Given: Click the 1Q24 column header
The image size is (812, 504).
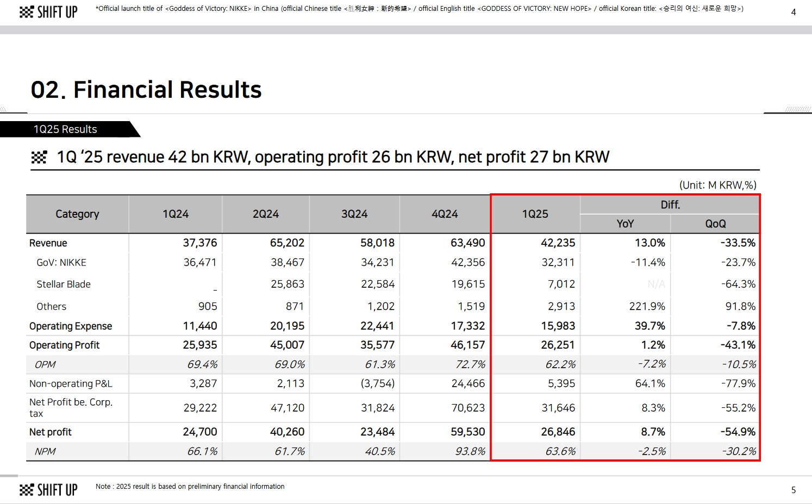Looking at the screenshot, I should pos(176,214).
